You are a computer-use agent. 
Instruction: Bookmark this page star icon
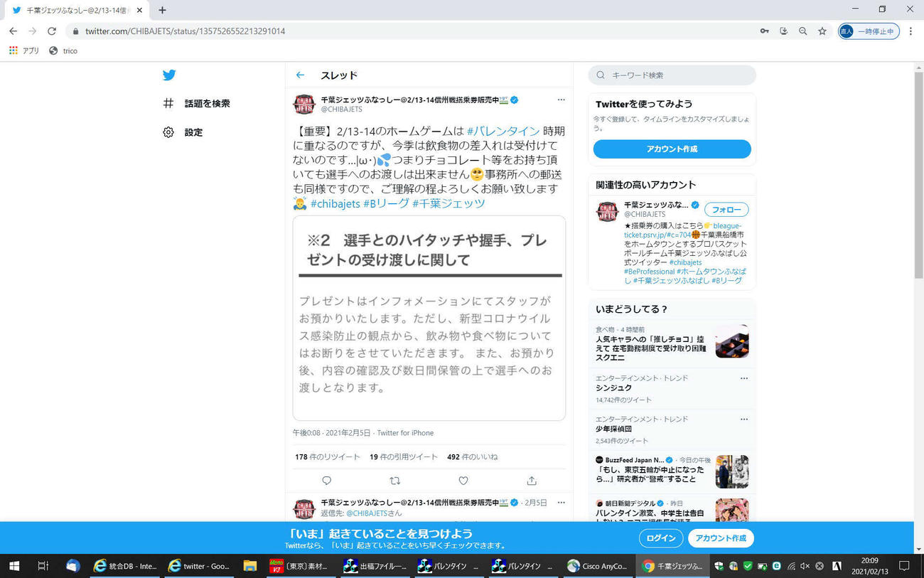pyautogui.click(x=822, y=31)
